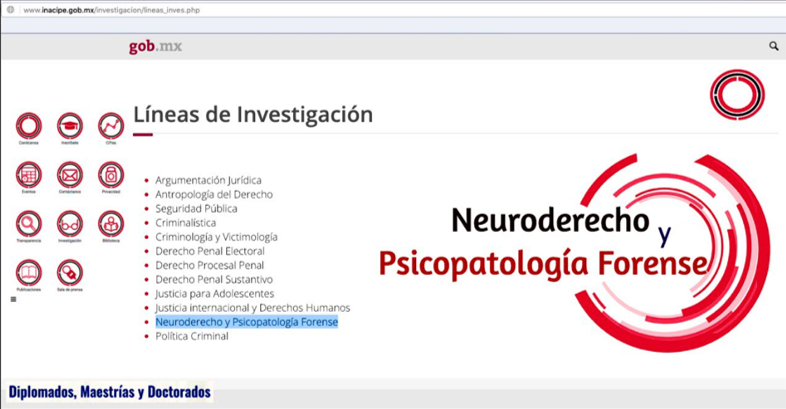The width and height of the screenshot is (786, 409).
Task: Click the Líneas de Investigación heading
Action: click(253, 115)
